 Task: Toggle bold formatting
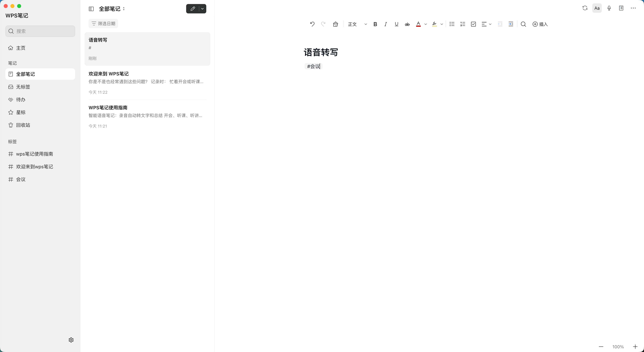tap(375, 24)
